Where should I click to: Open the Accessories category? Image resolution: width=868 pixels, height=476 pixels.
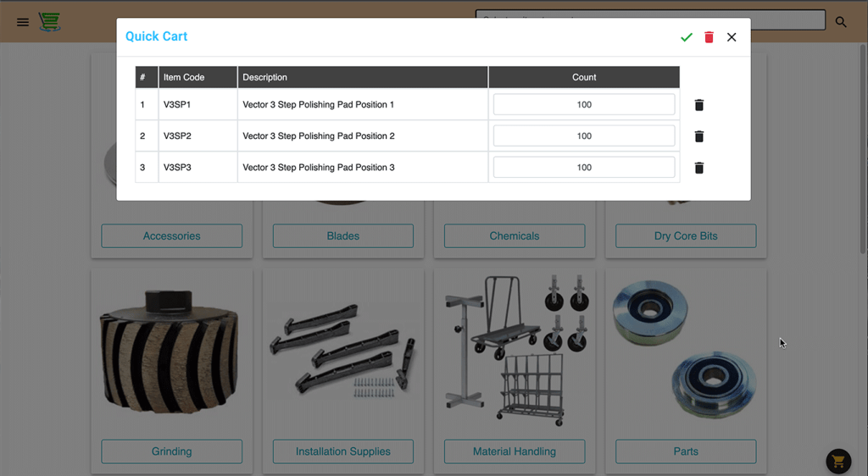pos(172,236)
